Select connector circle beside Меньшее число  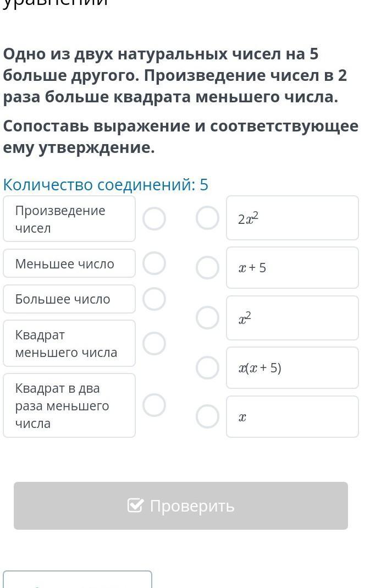pyautogui.click(x=154, y=263)
